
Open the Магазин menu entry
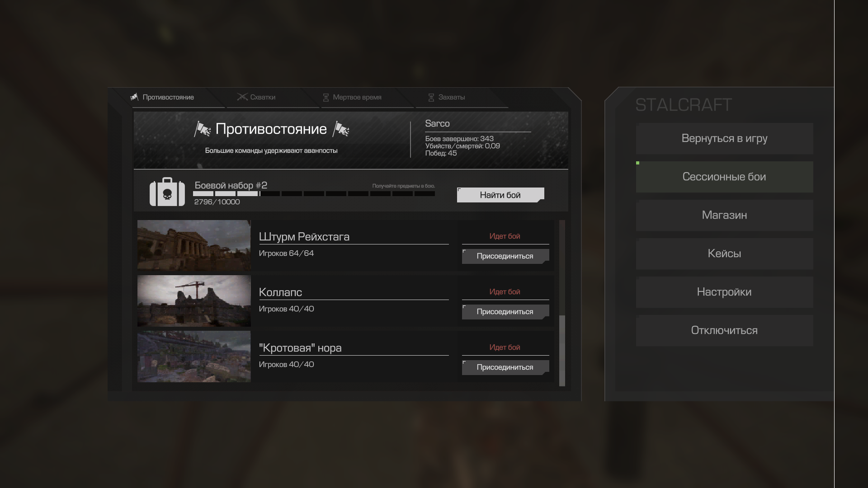[724, 215]
